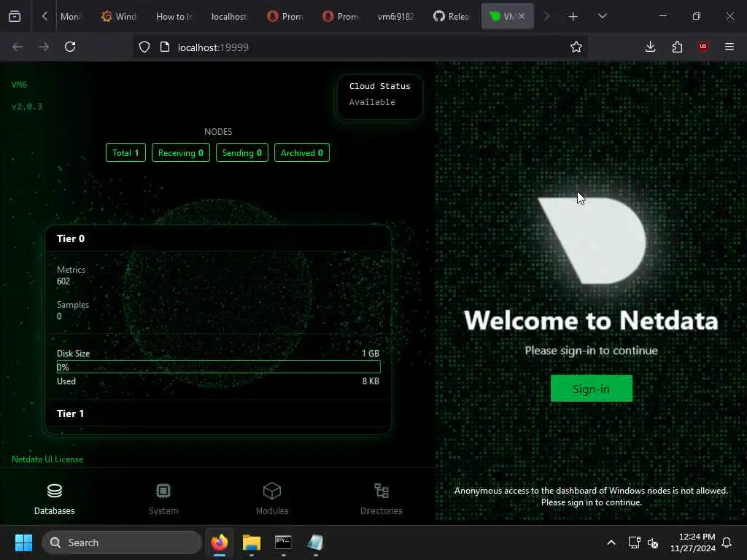Image resolution: width=747 pixels, height=560 pixels.
Task: Click the page info icon by URL
Action: click(165, 47)
